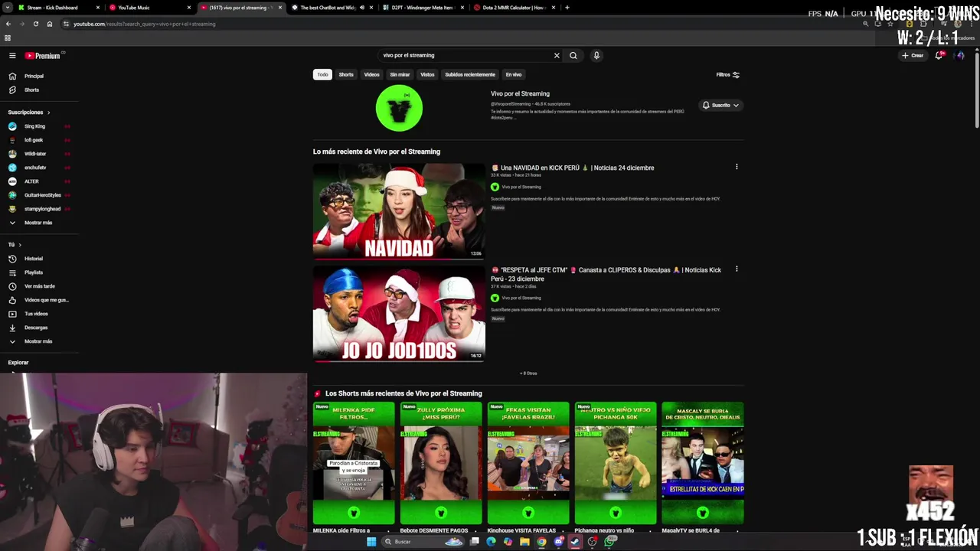This screenshot has height=551, width=980.
Task: Expand the +8 Otros recent videos
Action: pos(528,373)
